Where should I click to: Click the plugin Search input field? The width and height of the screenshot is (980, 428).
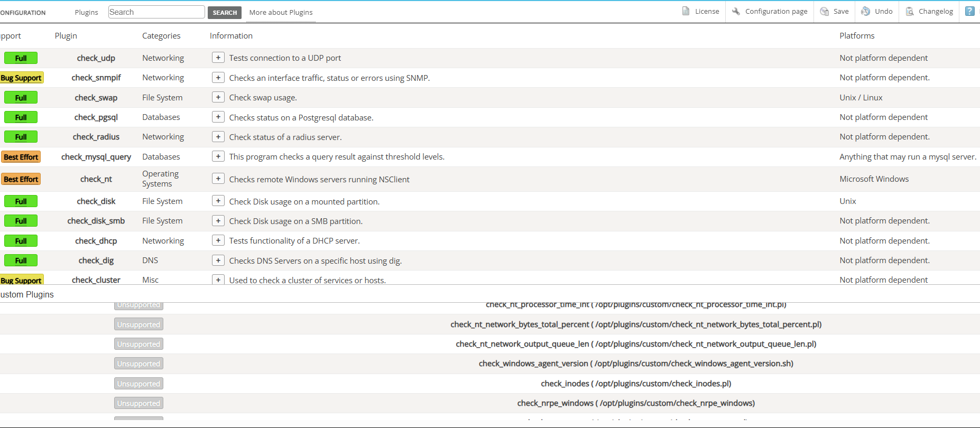tap(156, 12)
